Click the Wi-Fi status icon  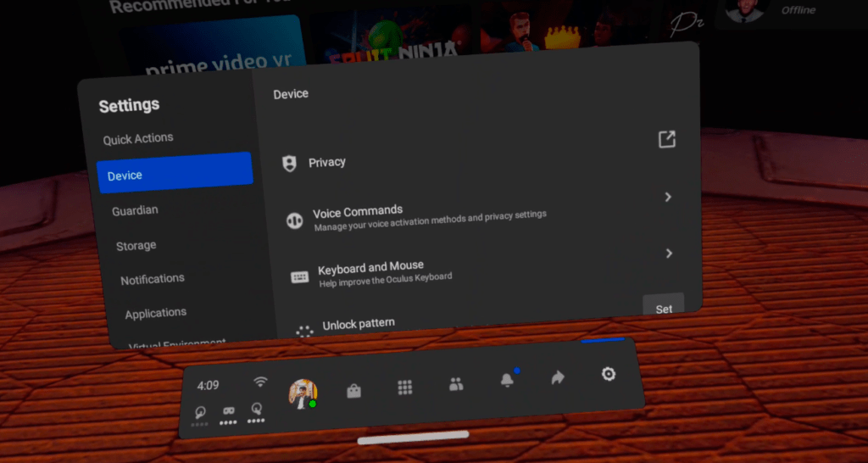point(260,382)
